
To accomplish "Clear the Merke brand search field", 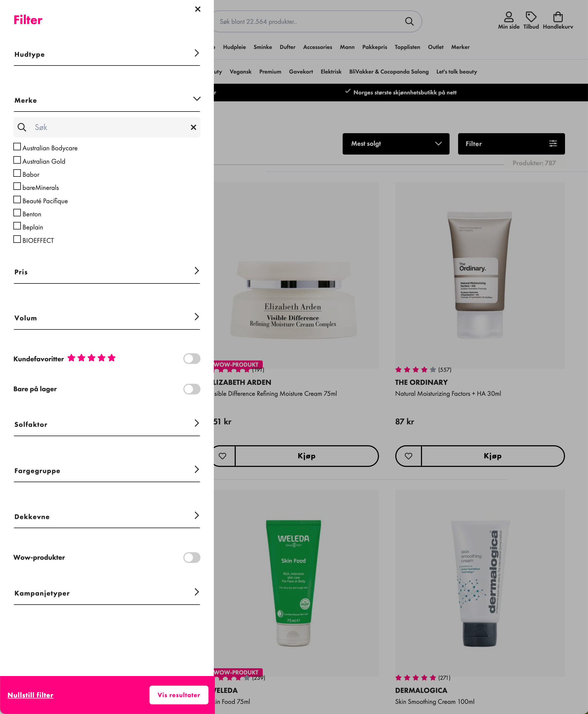I will pyautogui.click(x=194, y=127).
